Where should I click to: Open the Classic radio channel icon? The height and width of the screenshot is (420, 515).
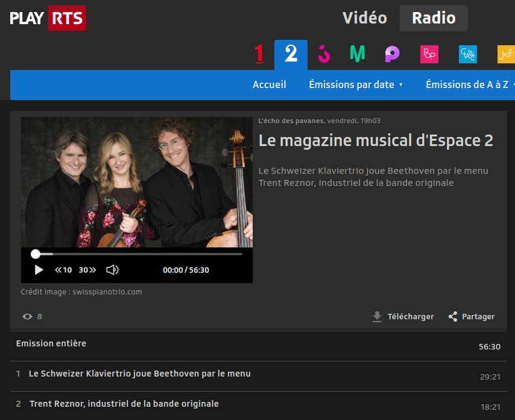pos(467,54)
